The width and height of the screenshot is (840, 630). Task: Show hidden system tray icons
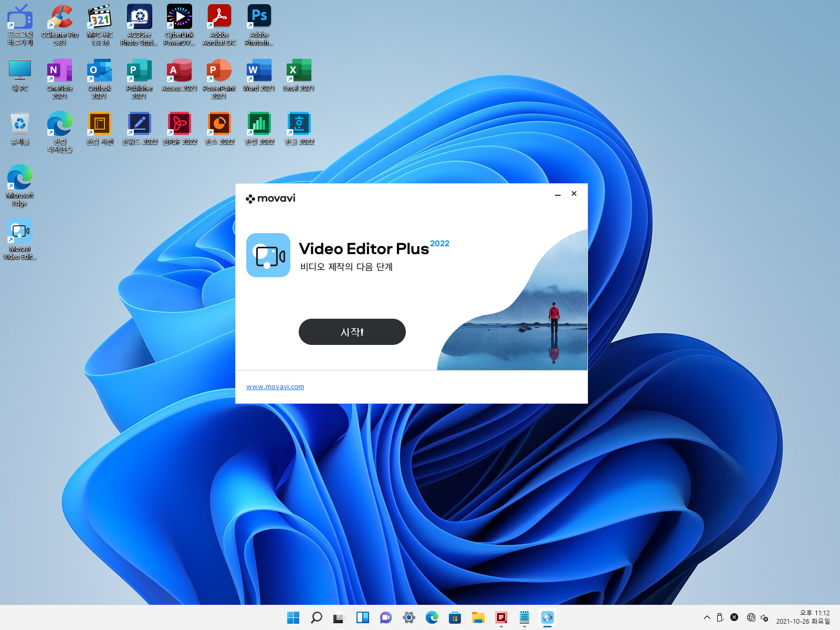coord(707,617)
